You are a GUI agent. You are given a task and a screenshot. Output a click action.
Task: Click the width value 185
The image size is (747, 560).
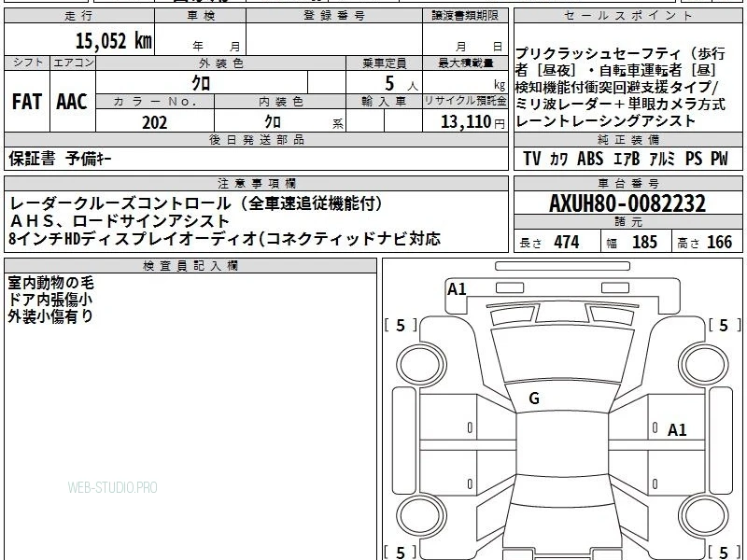point(644,242)
